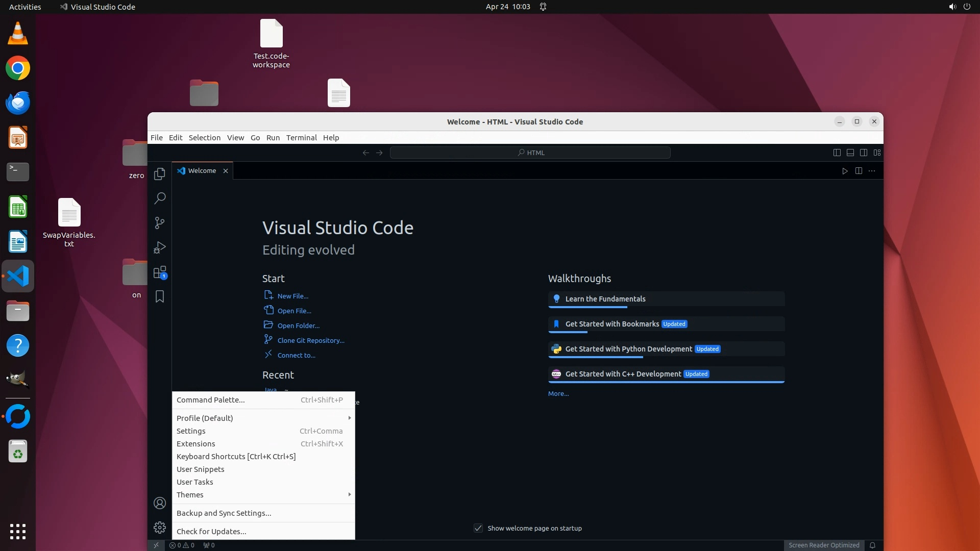Image resolution: width=980 pixels, height=551 pixels.
Task: Open Get Started with Python Development walkthrough
Action: coord(628,349)
